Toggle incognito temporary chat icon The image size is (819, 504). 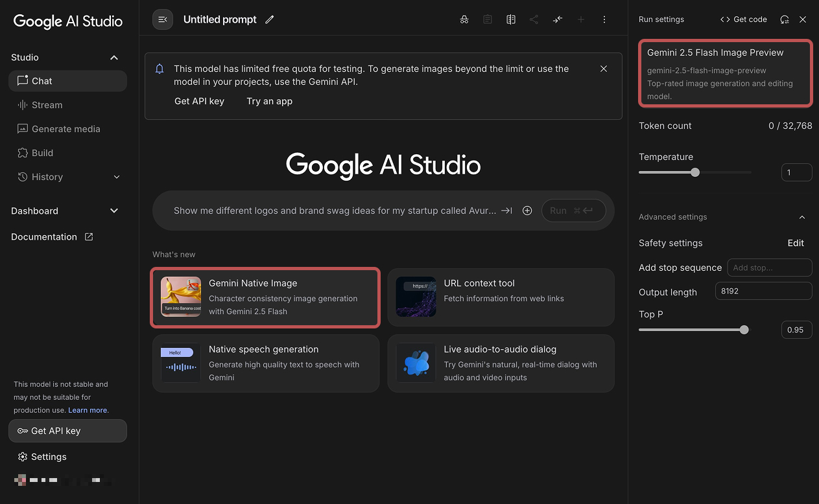[464, 19]
